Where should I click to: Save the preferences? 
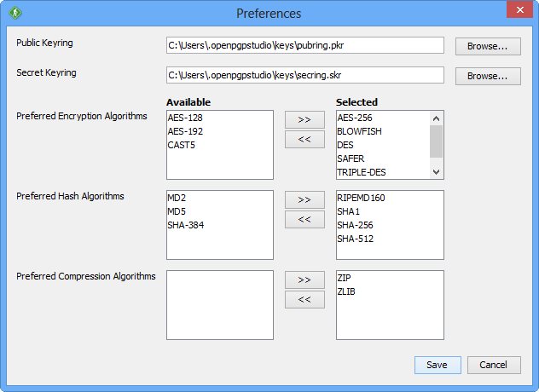tap(438, 365)
